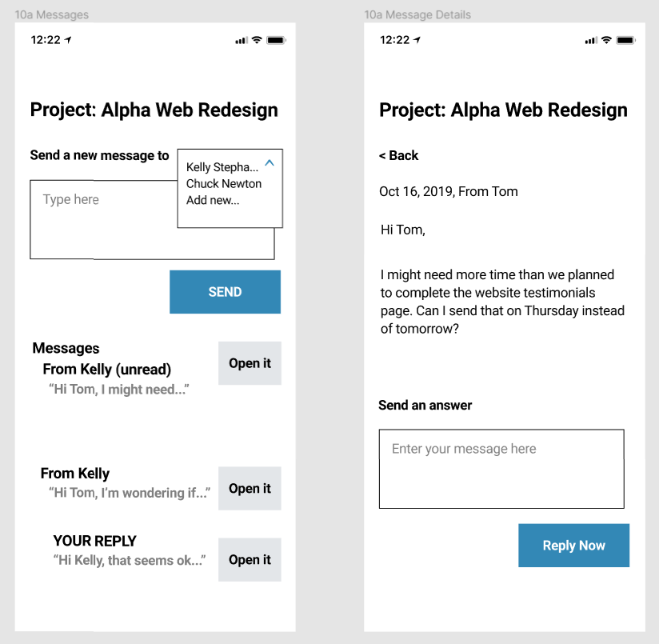Open YOUR REPLY message

click(x=250, y=560)
